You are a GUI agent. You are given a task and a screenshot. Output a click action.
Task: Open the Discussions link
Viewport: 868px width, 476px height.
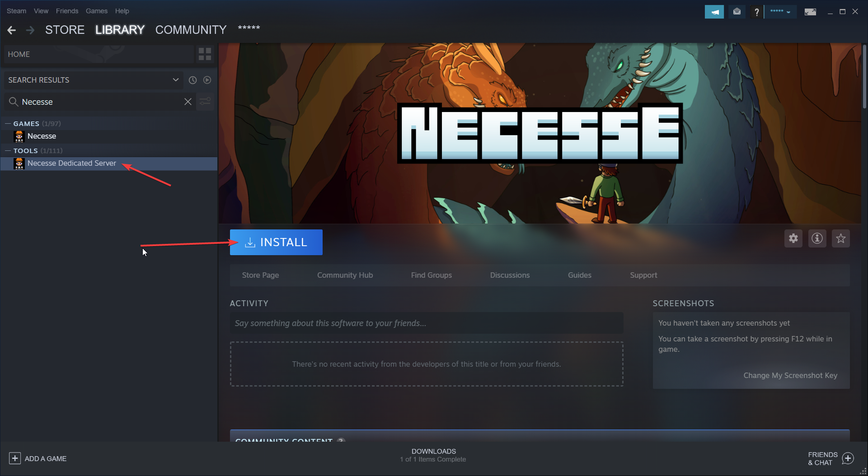click(x=510, y=275)
